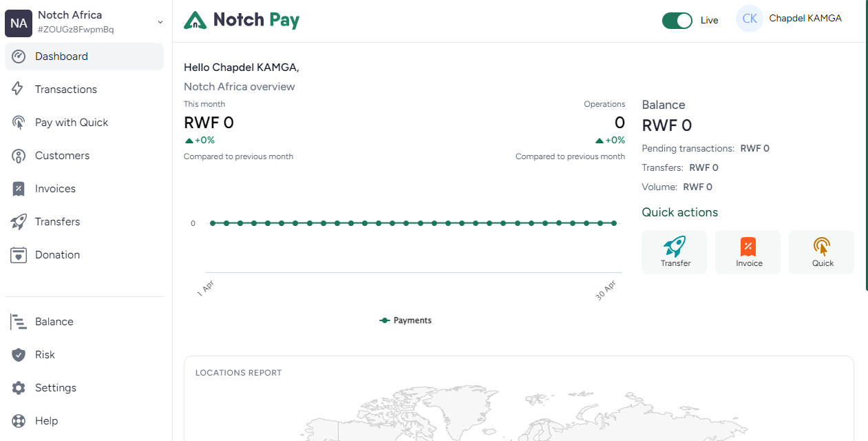Switch off the Live mode toggle
The height and width of the screenshot is (441, 868).
[x=677, y=21]
